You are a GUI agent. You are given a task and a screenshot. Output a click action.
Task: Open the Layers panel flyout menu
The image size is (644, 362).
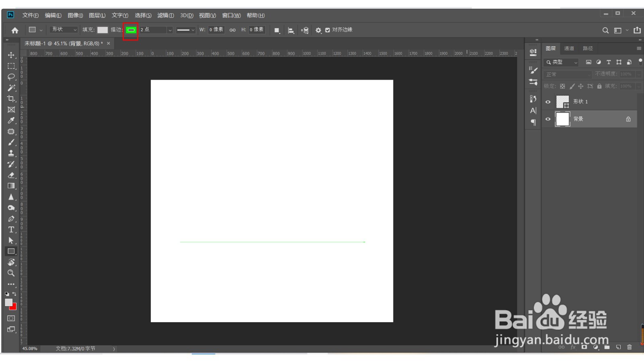pyautogui.click(x=639, y=48)
